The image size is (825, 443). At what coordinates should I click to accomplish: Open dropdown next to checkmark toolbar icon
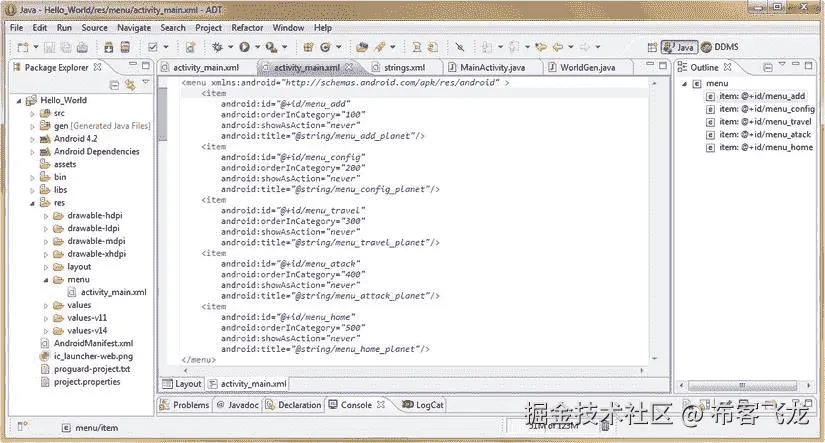[x=166, y=47]
